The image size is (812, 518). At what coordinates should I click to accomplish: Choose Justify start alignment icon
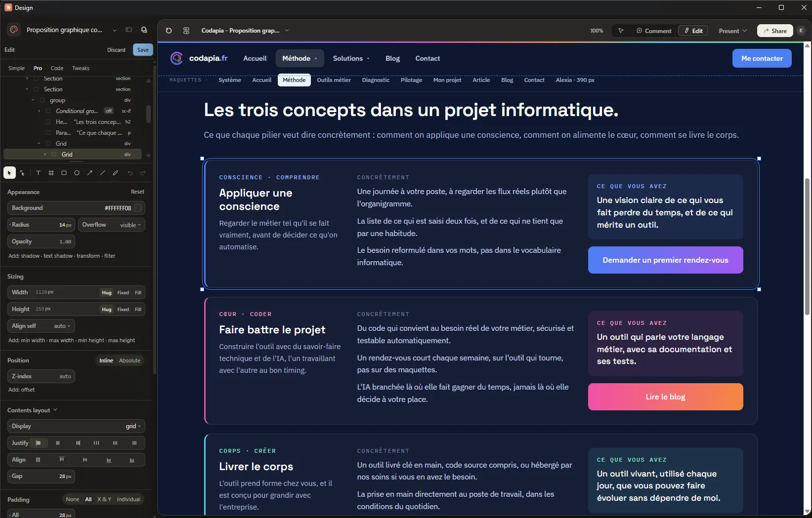pyautogui.click(x=39, y=443)
